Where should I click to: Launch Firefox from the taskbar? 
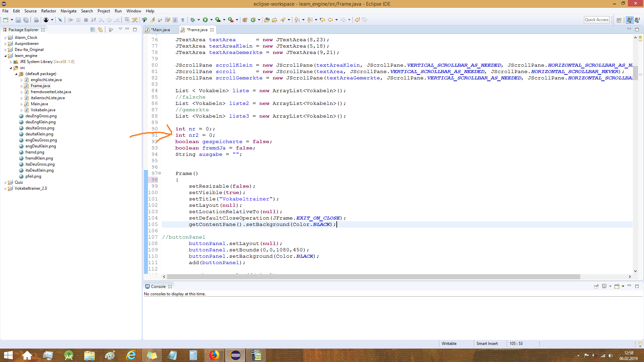pos(214,355)
